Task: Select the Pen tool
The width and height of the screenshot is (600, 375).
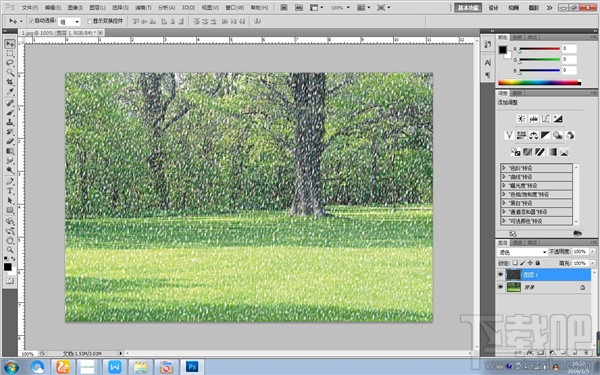Action: click(10, 181)
